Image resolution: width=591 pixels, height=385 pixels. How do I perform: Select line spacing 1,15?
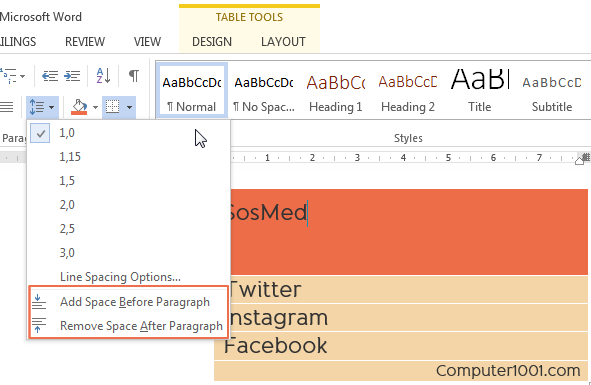pos(129,156)
